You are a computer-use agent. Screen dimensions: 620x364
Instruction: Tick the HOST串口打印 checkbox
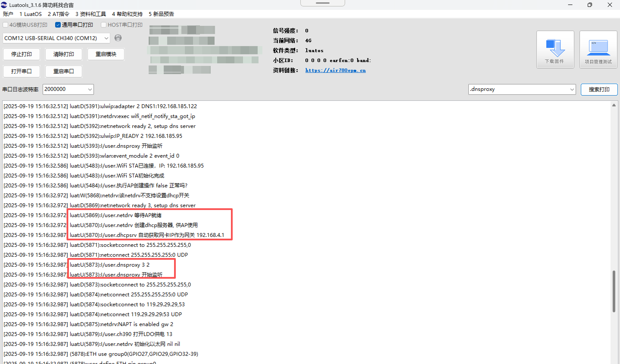104,25
